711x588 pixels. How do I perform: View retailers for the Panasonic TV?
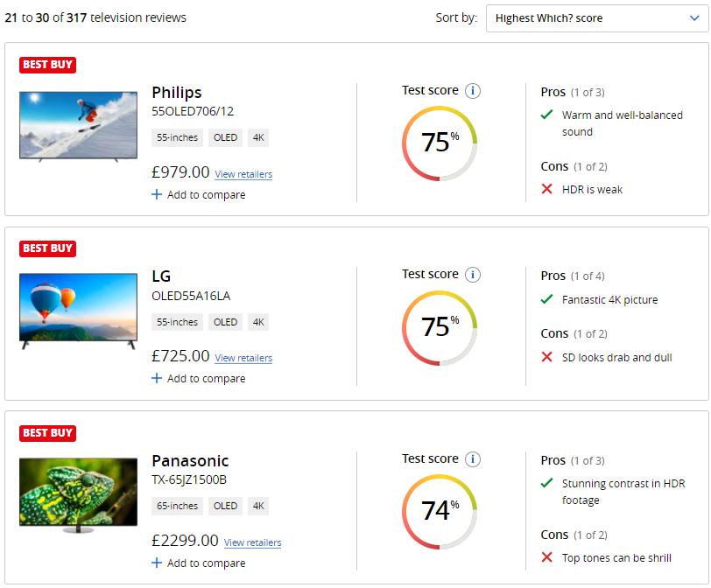(252, 542)
